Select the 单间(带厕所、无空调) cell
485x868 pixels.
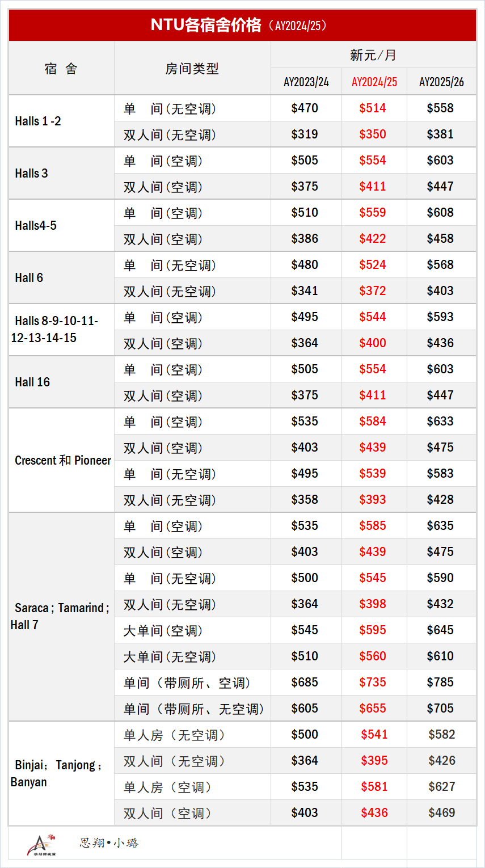click(x=192, y=709)
